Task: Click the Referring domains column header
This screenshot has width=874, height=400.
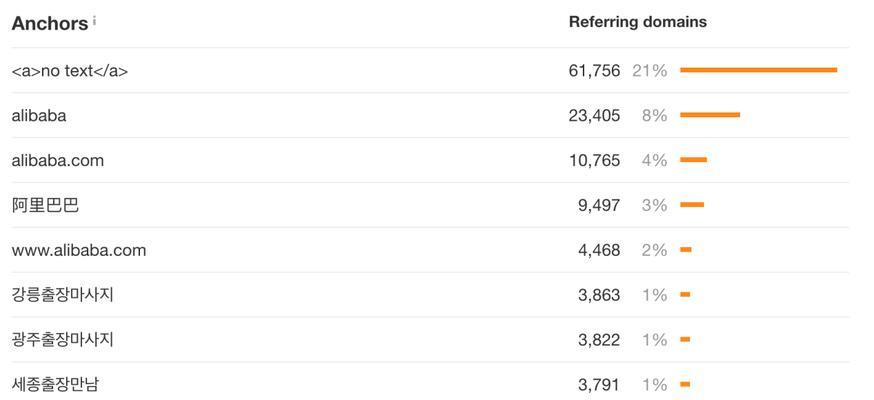Action: tap(638, 22)
